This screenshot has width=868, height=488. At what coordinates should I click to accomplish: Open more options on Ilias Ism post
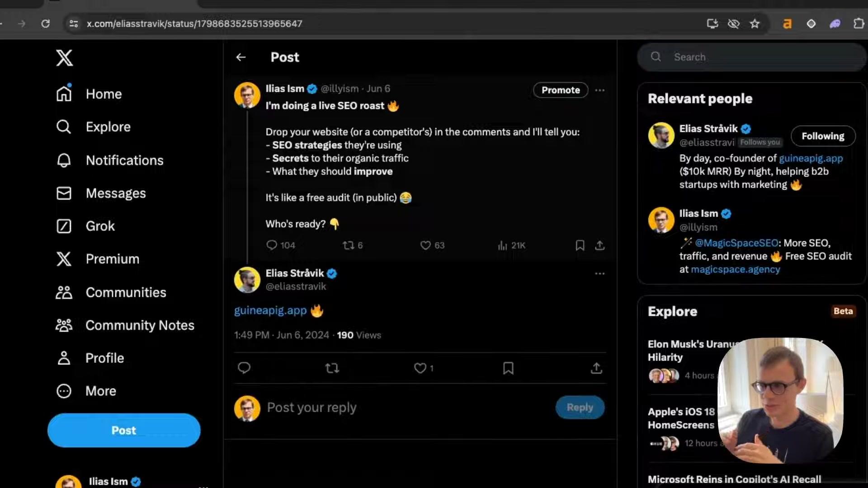(x=599, y=90)
